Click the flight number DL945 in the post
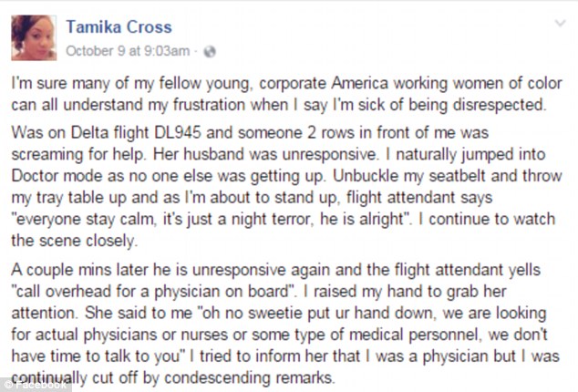 click(178, 133)
